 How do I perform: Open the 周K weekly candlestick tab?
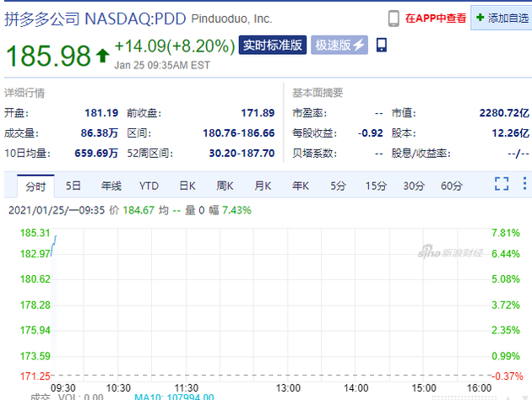(x=225, y=186)
